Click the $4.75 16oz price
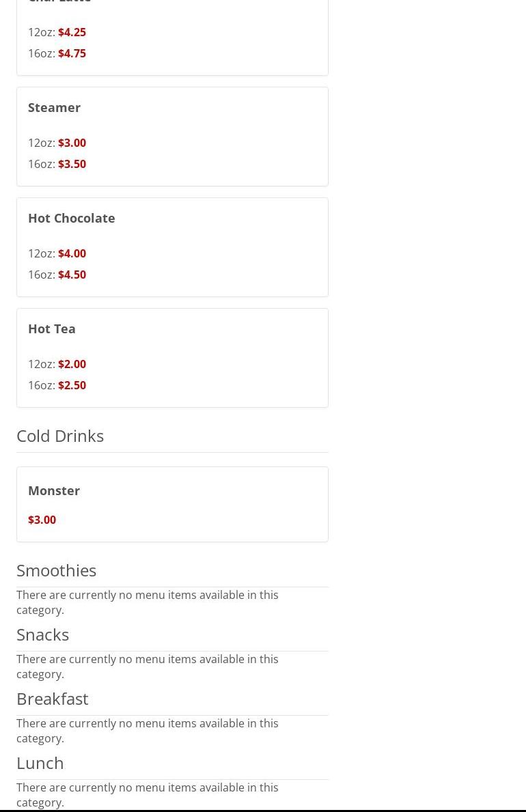 coord(72,54)
